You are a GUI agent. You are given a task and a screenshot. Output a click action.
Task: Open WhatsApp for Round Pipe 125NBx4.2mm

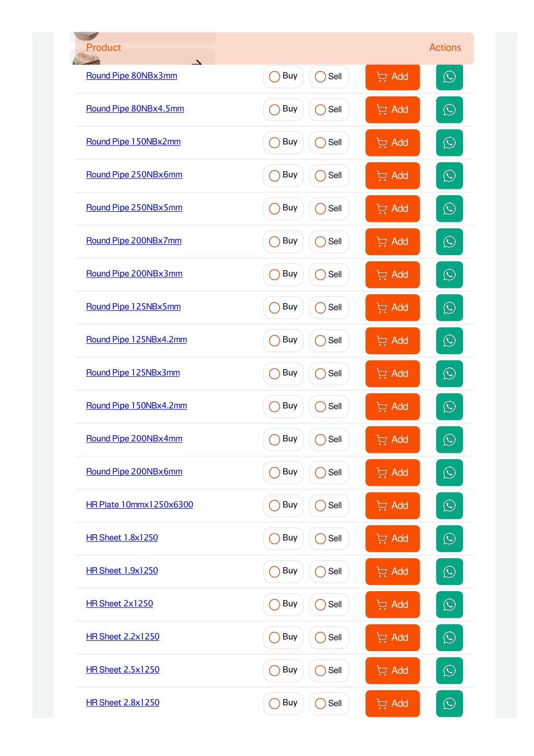[x=449, y=341]
